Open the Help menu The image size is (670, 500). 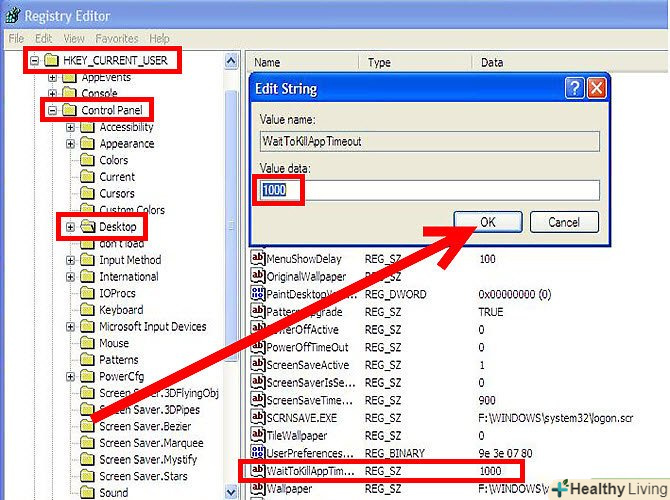(159, 38)
